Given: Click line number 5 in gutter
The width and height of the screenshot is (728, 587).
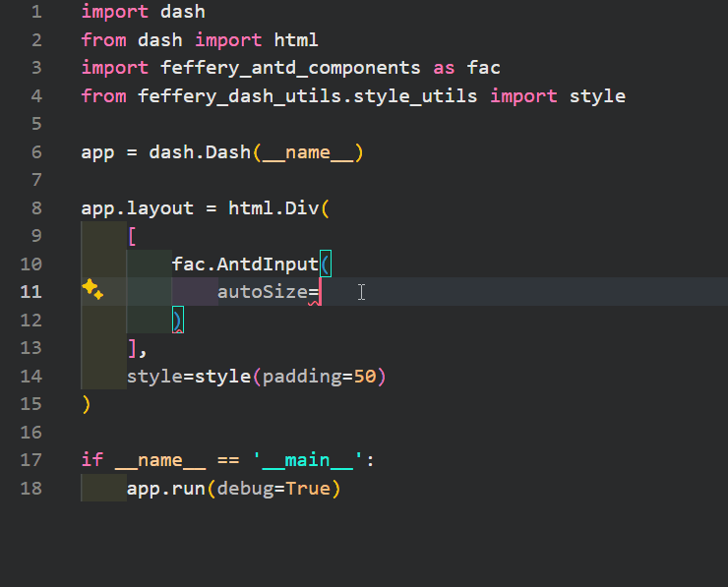Looking at the screenshot, I should 36,124.
